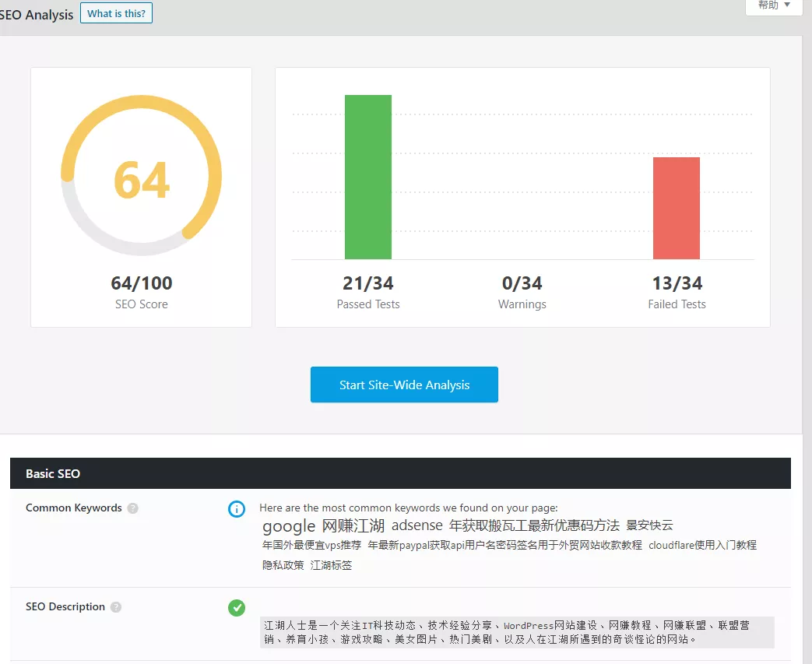Viewport: 812px width, 664px height.
Task: Click the 'Common Keywords' row label
Action: pos(73,508)
